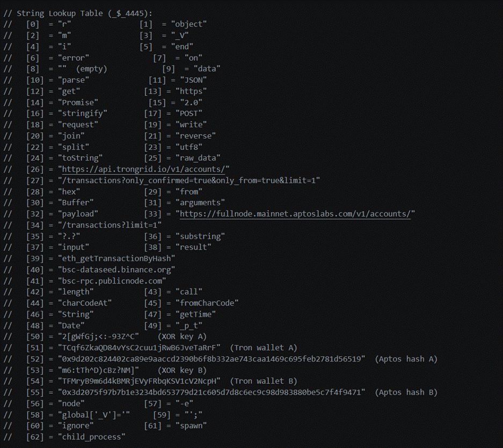Open the fullnode.mainnet.aptoslabs.com accounts link

click(x=295, y=214)
